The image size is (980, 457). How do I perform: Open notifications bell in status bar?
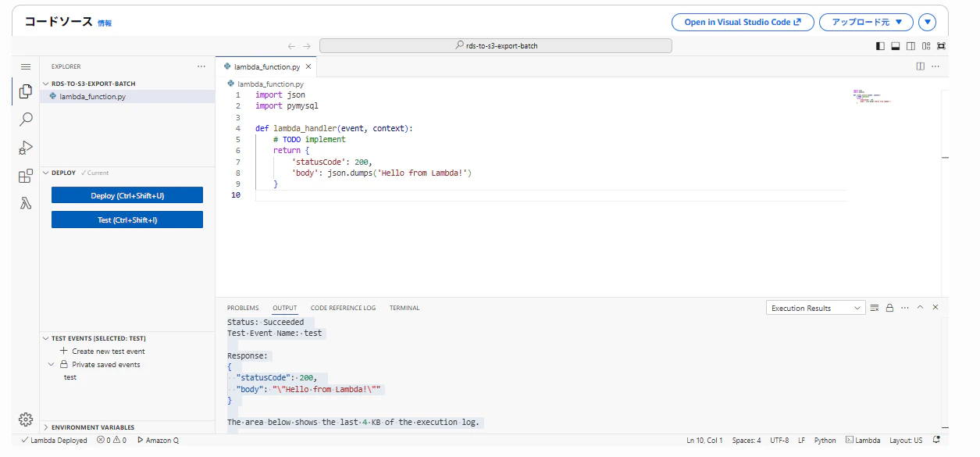[936, 440]
